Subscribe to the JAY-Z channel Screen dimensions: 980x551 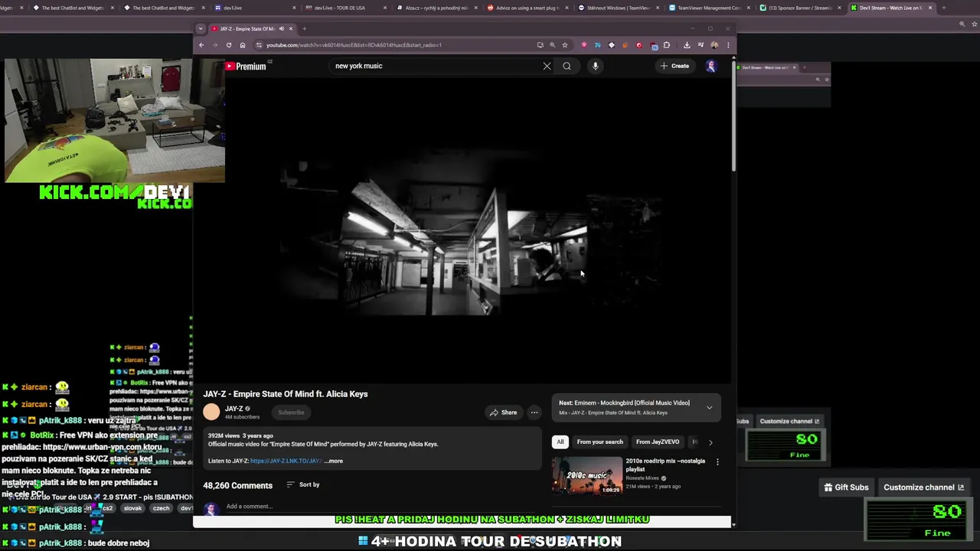pyautogui.click(x=291, y=412)
